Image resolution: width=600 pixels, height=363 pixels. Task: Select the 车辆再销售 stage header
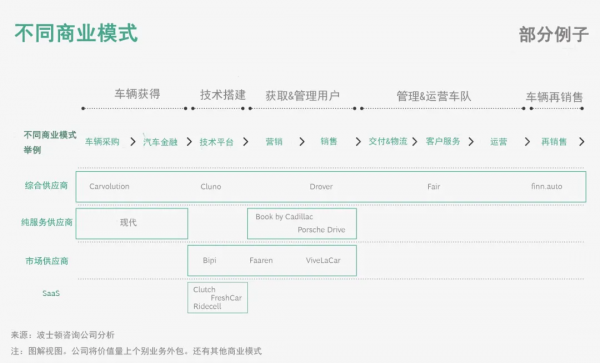click(554, 97)
